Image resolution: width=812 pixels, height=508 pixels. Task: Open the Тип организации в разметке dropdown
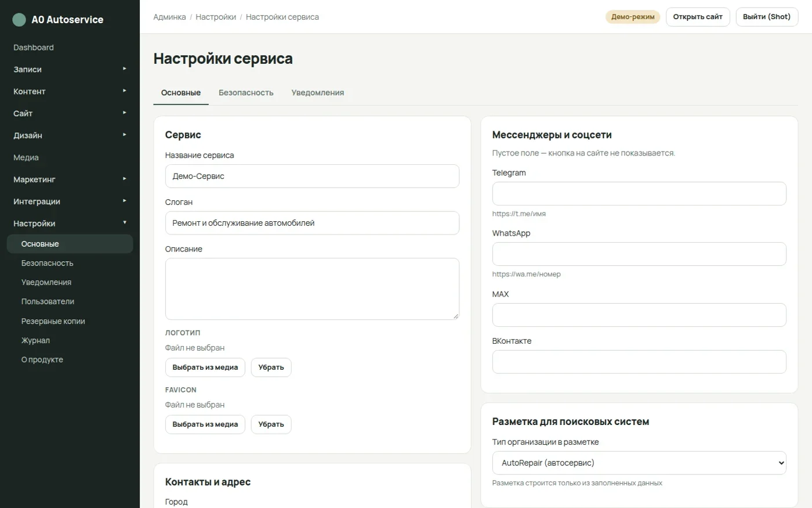(x=639, y=463)
